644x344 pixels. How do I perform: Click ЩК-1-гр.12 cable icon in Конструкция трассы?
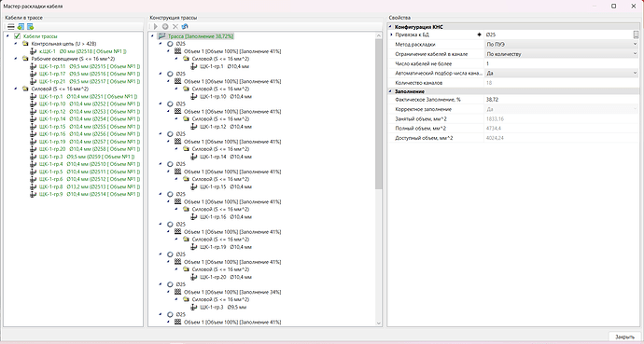(x=194, y=126)
